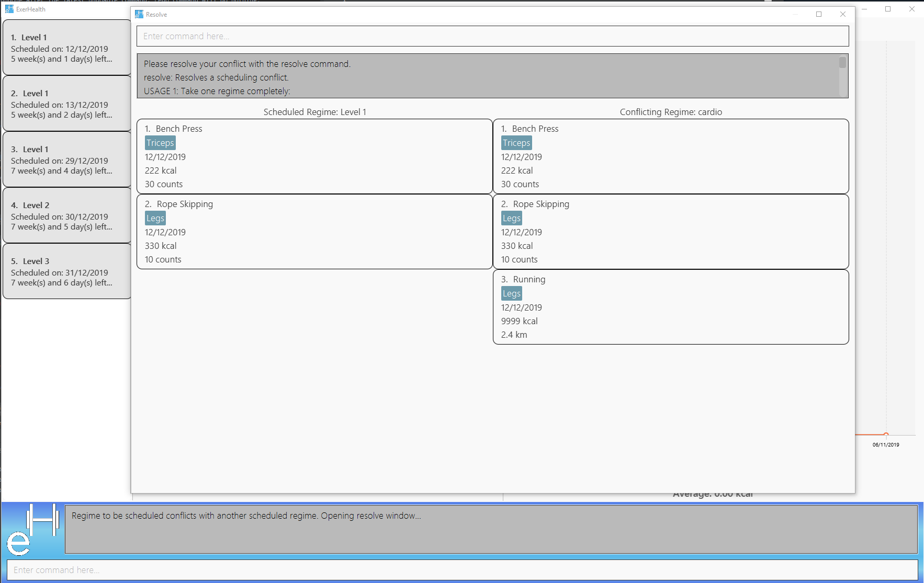Click the resolve instructions scrollbar thumb
The image size is (924, 583).
tap(842, 62)
